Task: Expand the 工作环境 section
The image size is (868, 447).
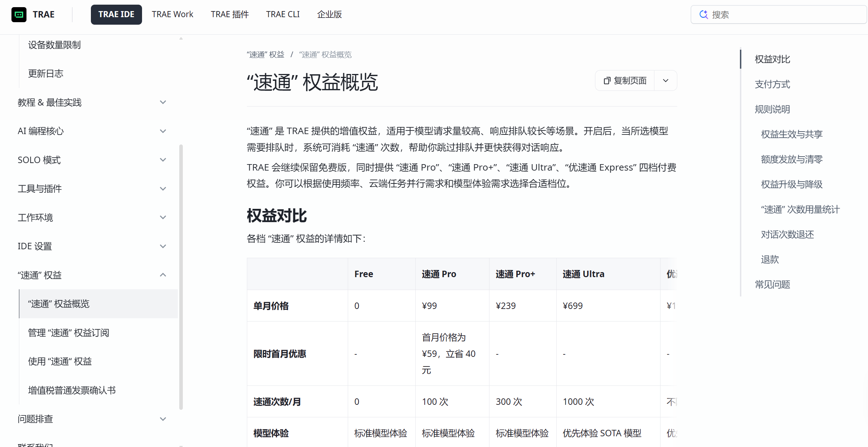Action: point(163,217)
